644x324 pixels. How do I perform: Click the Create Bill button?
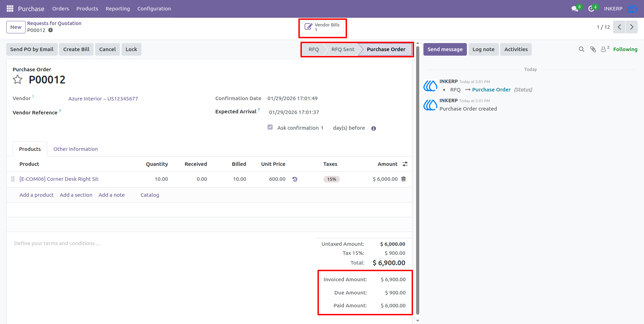coord(76,49)
